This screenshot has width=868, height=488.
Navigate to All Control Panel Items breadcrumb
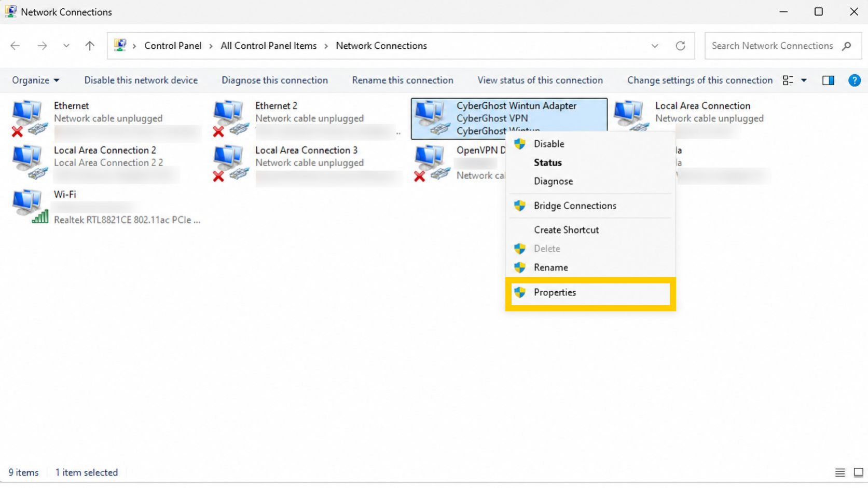coord(269,46)
